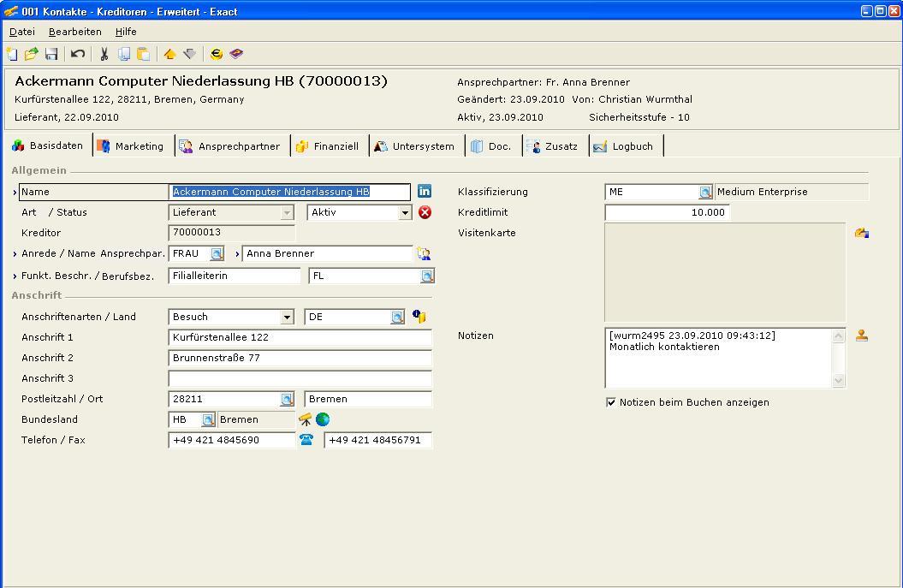
Task: Open the Bearbeiten menu
Action: [x=74, y=32]
